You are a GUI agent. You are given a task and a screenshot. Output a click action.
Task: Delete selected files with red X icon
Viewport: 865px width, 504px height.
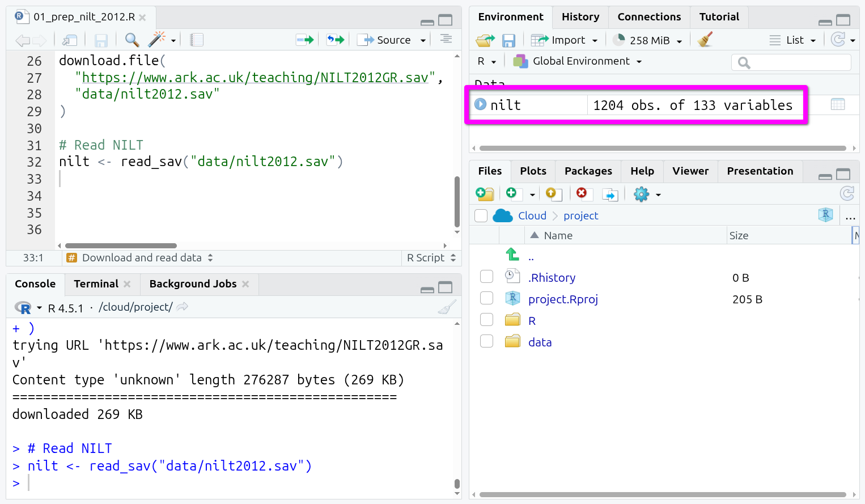tap(582, 194)
